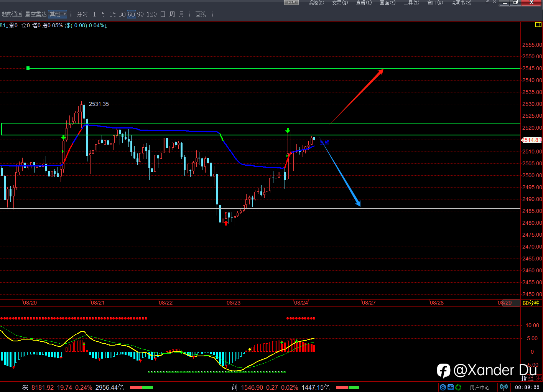
Task: Open the 工具(T) menu
Action: click(411, 3)
